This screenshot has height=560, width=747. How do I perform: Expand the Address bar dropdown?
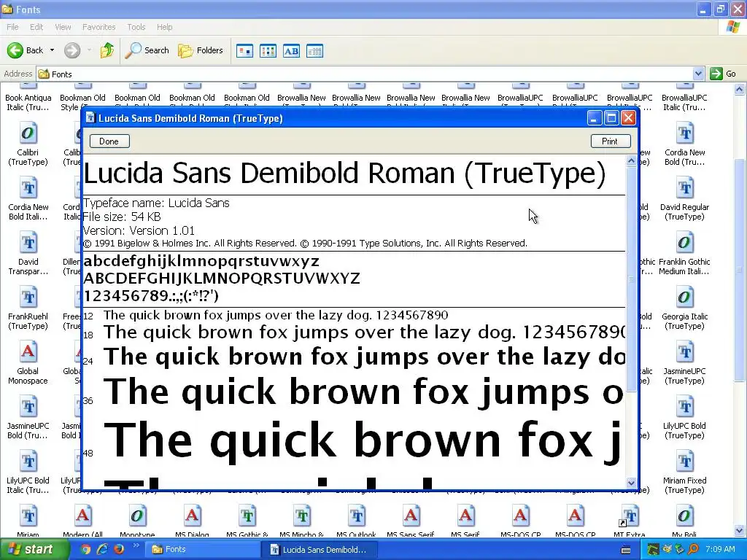[x=698, y=74]
